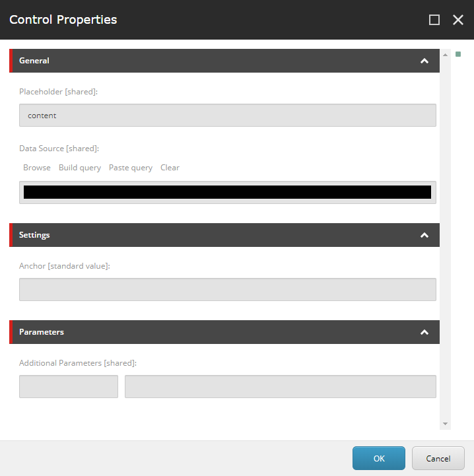Screen dimensions: 474x476
Task: Collapse the Parameters section chevron
Action: pyautogui.click(x=424, y=332)
